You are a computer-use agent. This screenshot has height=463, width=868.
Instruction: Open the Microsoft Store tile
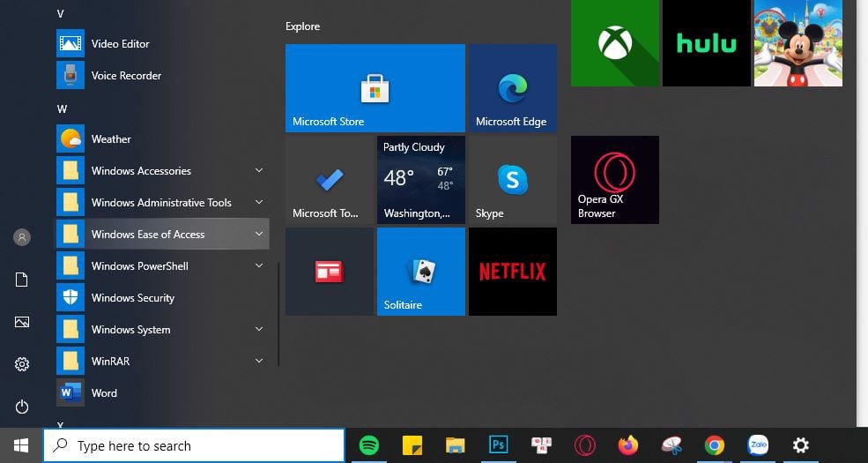(x=375, y=88)
